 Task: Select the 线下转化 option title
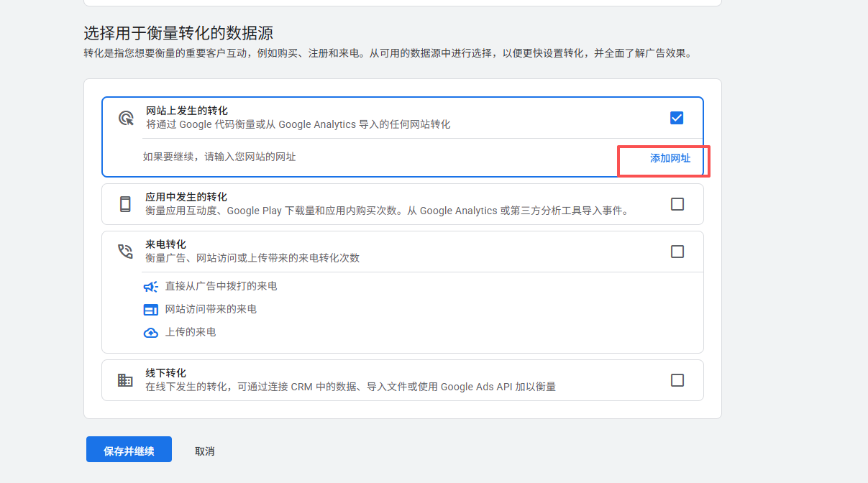pyautogui.click(x=165, y=373)
